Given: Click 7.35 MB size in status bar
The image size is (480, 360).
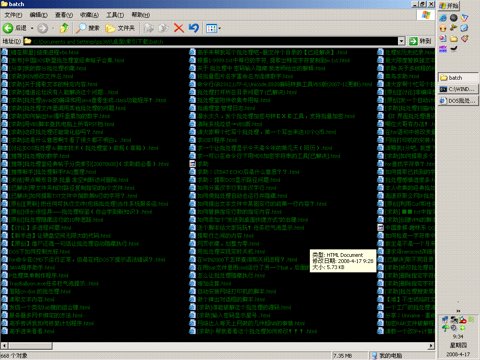Looking at the screenshot, I should (x=343, y=356).
